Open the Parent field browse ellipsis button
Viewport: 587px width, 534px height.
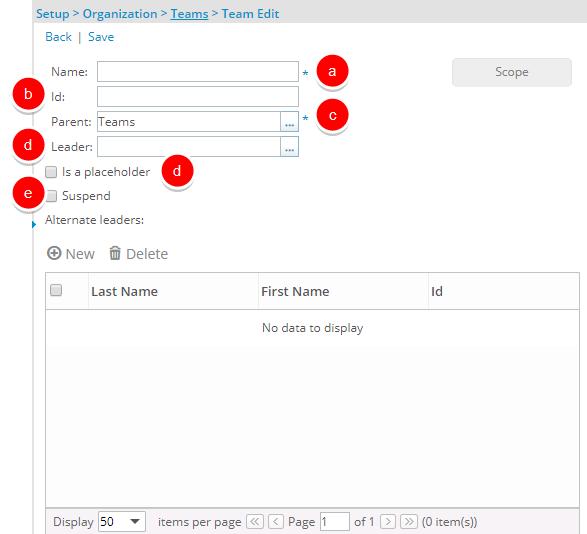tap(289, 122)
